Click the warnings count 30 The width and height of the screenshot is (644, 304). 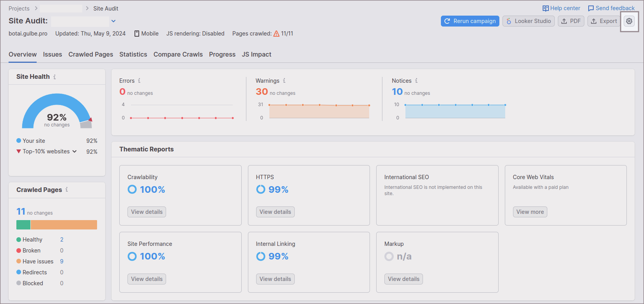tap(262, 92)
